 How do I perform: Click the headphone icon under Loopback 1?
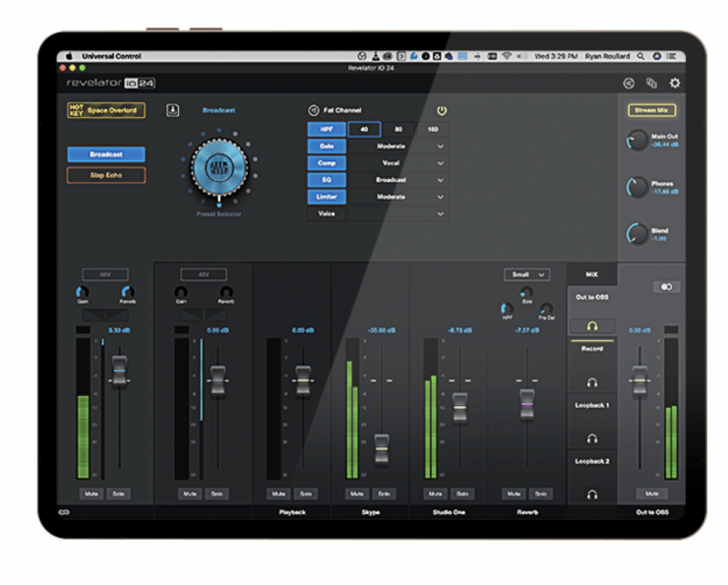tap(592, 438)
